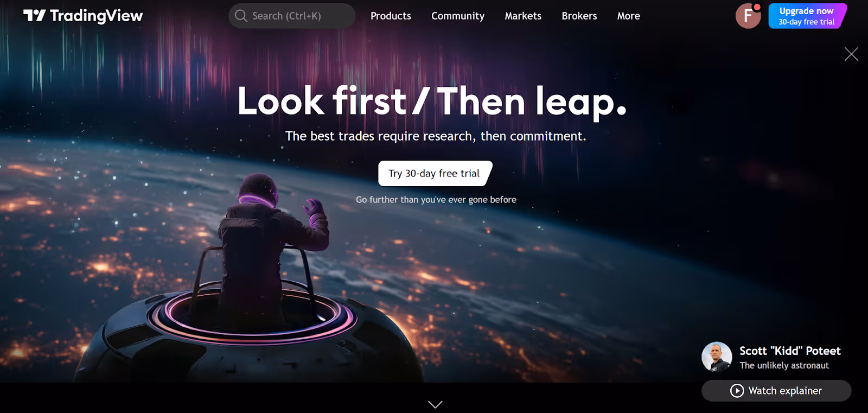This screenshot has width=868, height=413.
Task: Click the scroll-down chevron at bottom
Action: coord(435,404)
